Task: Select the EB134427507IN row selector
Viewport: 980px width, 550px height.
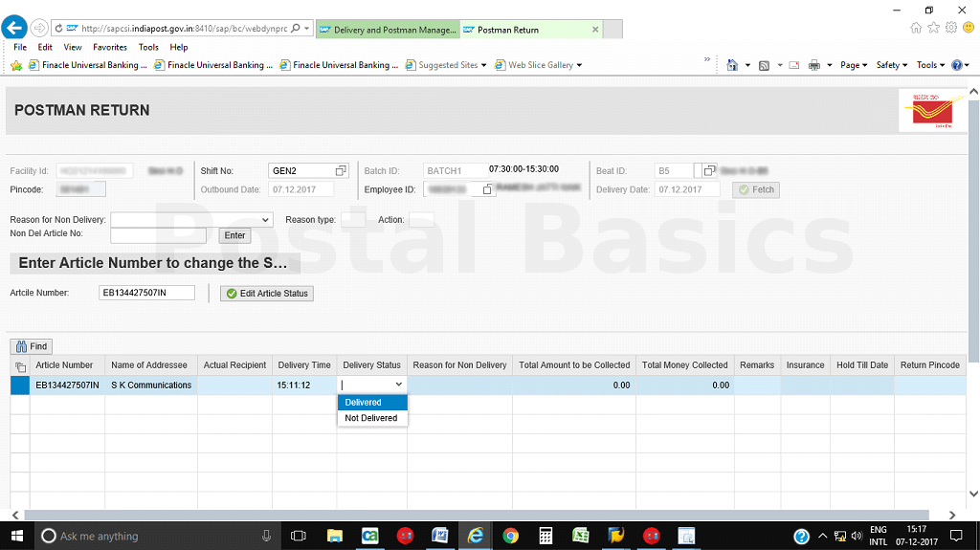Action: (x=20, y=385)
